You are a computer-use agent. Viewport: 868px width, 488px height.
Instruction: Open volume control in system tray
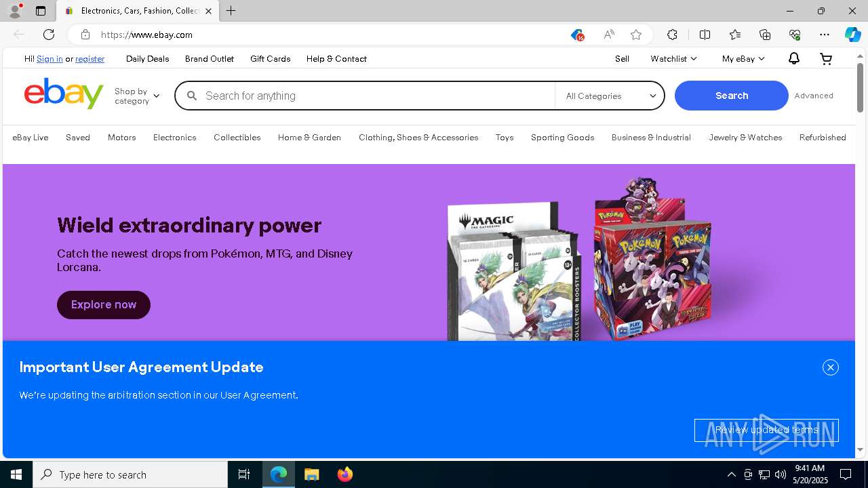(781, 474)
